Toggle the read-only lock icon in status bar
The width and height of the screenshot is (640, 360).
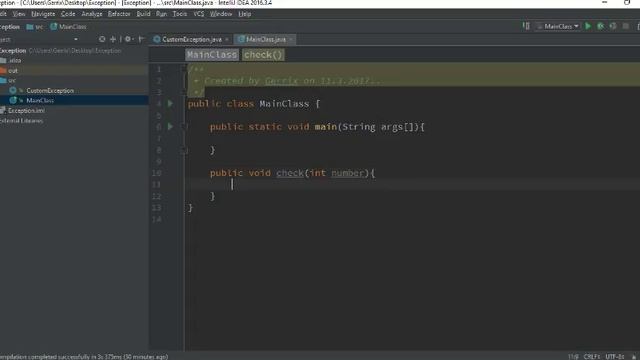point(634,356)
